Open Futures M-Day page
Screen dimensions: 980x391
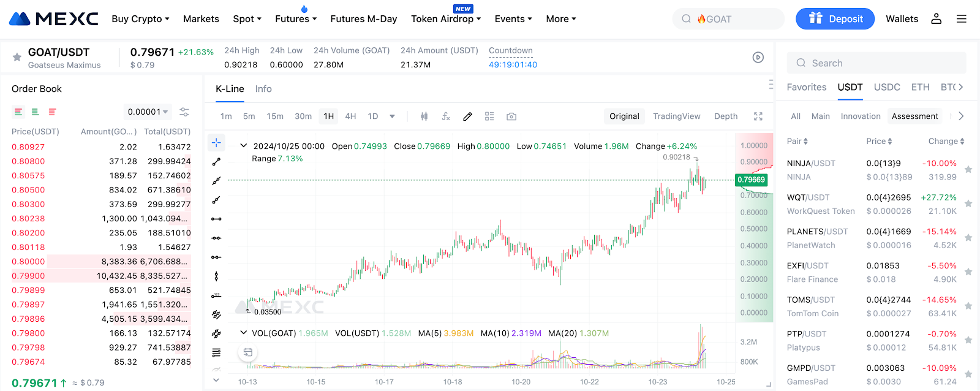pos(364,19)
